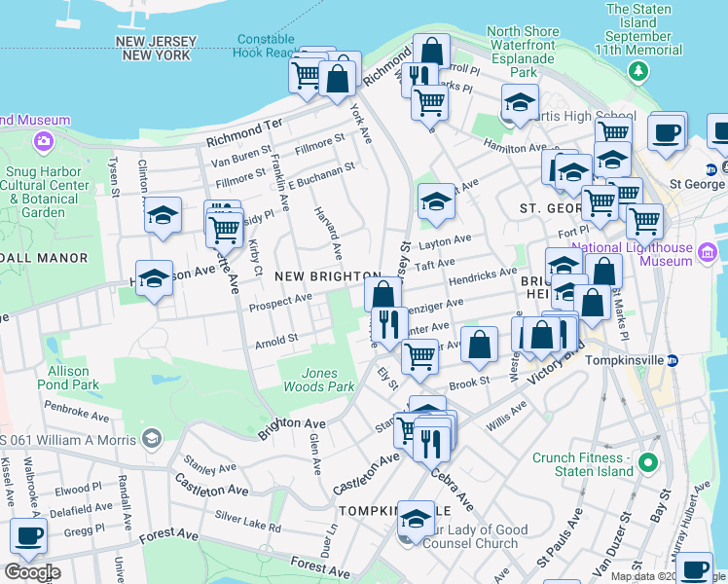Select the shopping bag marker near York Ave
Image resolution: width=728 pixels, height=584 pixels.
(x=340, y=76)
